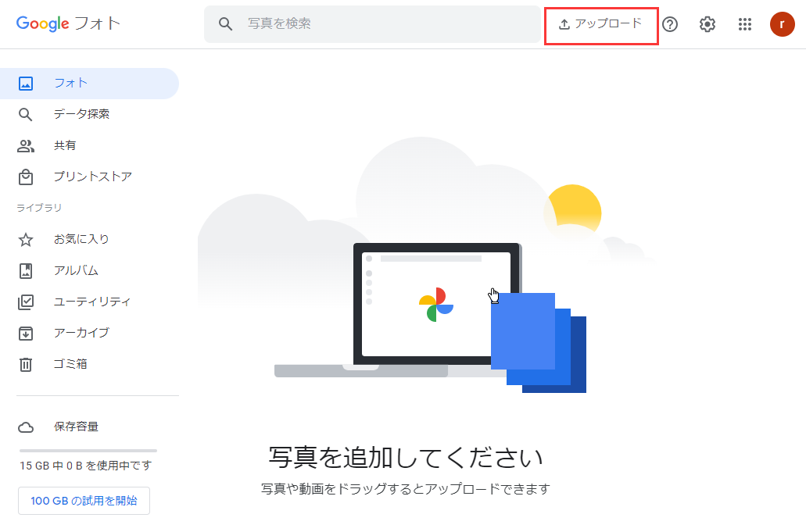Screen dimensions: 806x532
Task: Click the cloud icon beside 保存容量
Action: coord(26,427)
